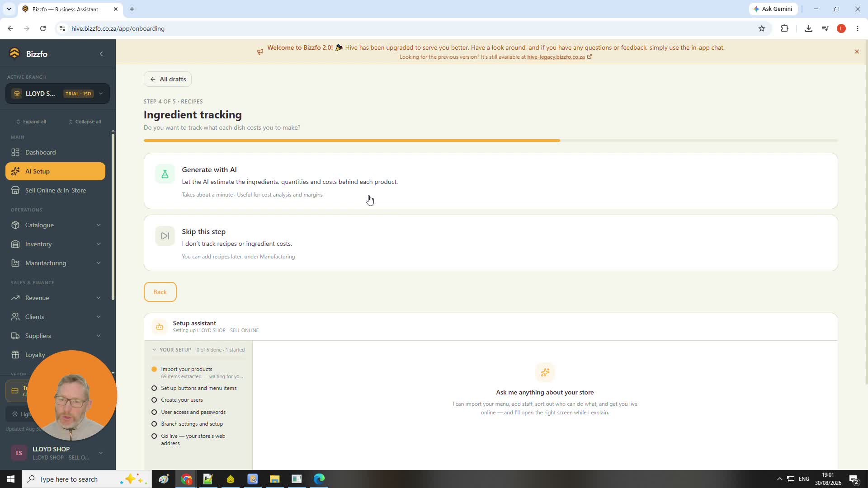Dismiss the Welcome to Bizzfo 2.0 banner
This screenshot has height=488, width=868.
tap(857, 52)
